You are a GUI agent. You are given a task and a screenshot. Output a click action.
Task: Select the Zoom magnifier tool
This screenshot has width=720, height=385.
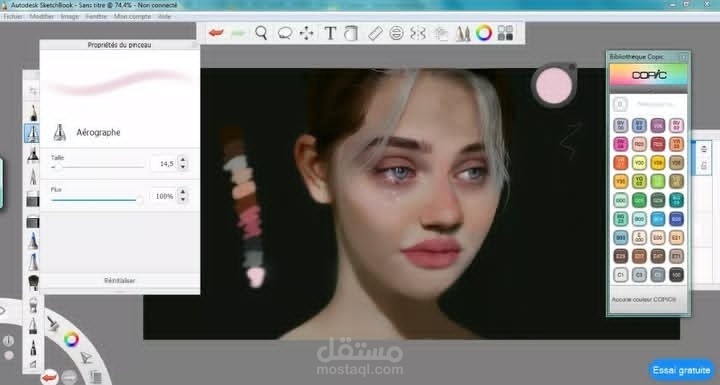261,33
